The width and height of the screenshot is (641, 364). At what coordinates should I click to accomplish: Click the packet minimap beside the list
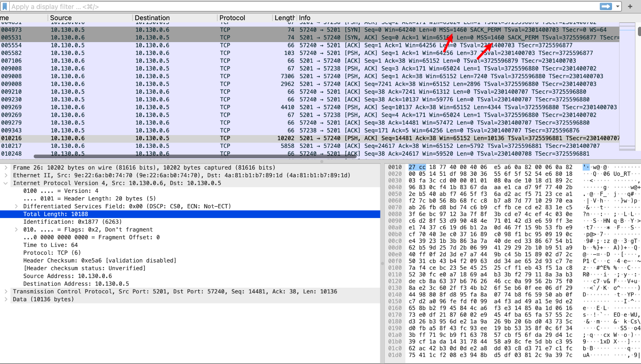pyautogui.click(x=627, y=86)
